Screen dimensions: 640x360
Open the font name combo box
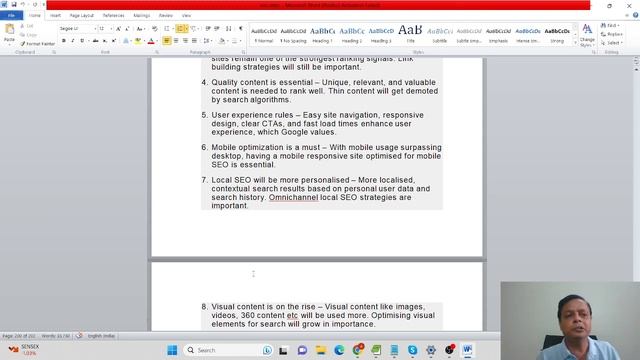(78, 29)
